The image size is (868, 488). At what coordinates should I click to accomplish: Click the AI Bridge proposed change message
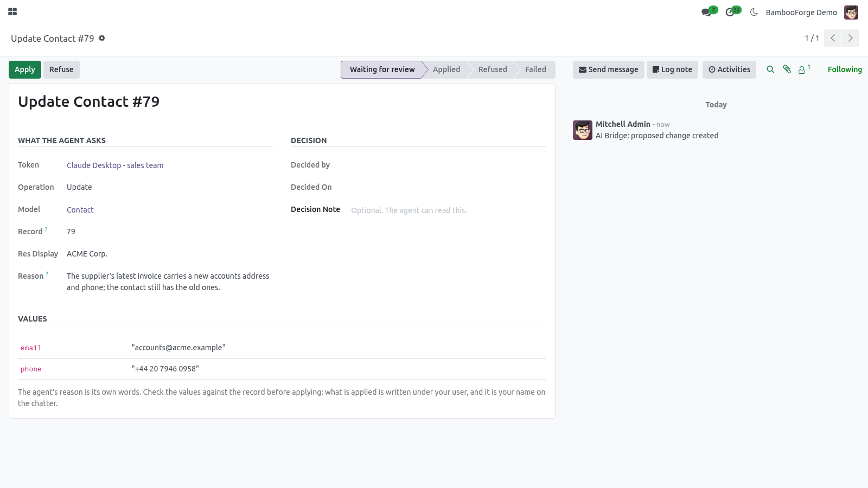(x=657, y=136)
